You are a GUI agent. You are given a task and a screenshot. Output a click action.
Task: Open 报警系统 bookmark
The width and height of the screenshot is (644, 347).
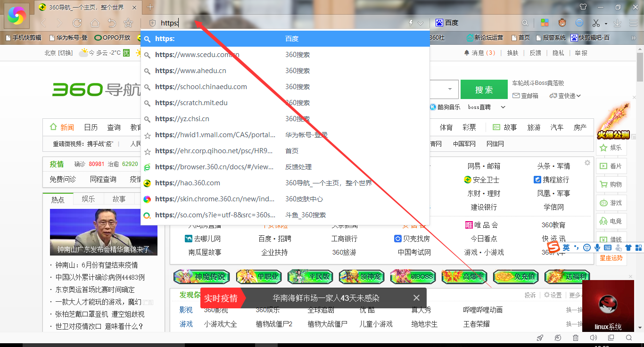tap(550, 38)
